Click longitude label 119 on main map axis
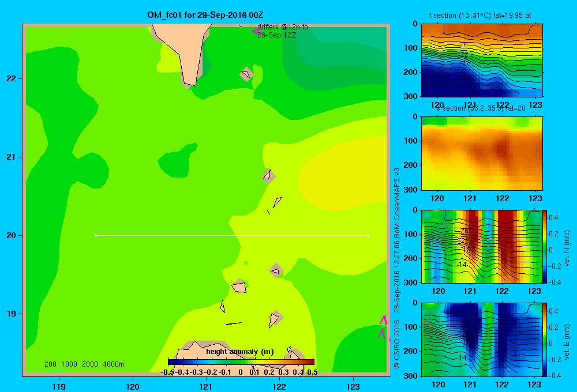This screenshot has width=577, height=392. pos(59,386)
